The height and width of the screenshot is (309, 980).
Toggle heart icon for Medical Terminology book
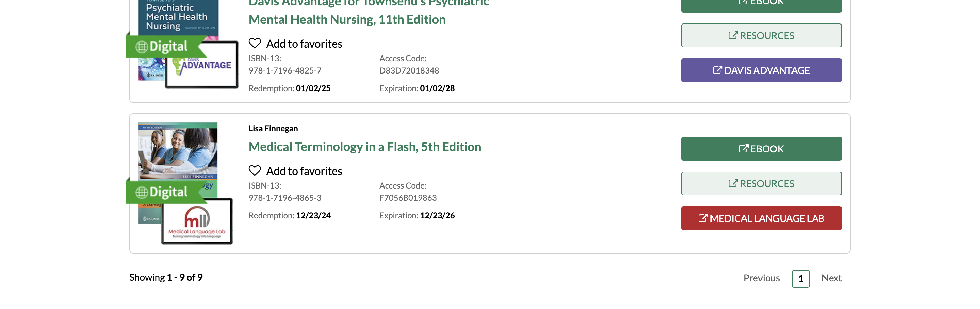[255, 170]
